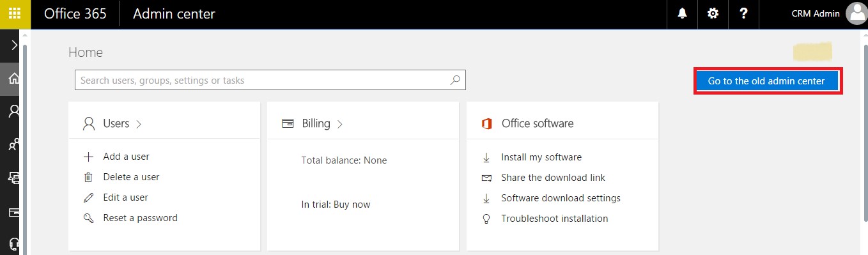Click the CRM Admin profile avatar

click(x=856, y=14)
